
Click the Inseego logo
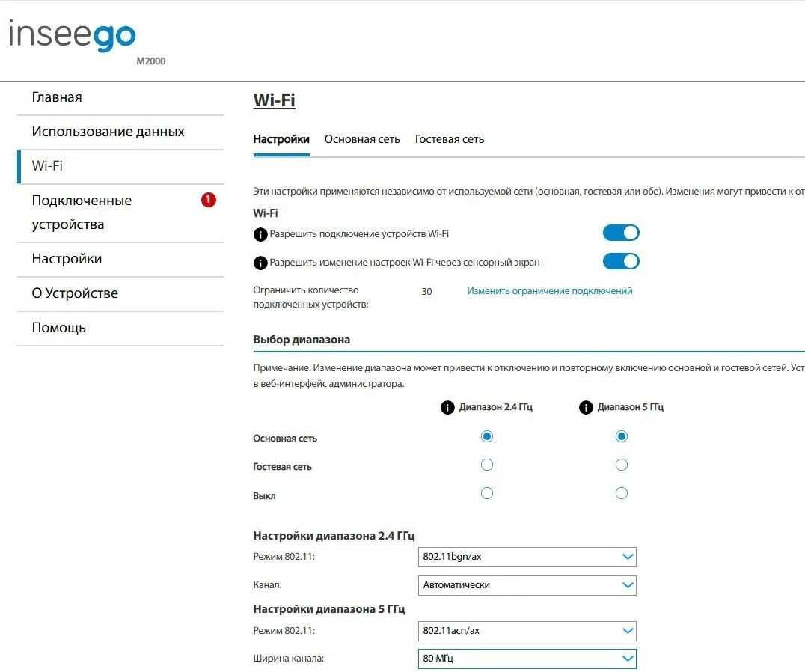(x=73, y=37)
